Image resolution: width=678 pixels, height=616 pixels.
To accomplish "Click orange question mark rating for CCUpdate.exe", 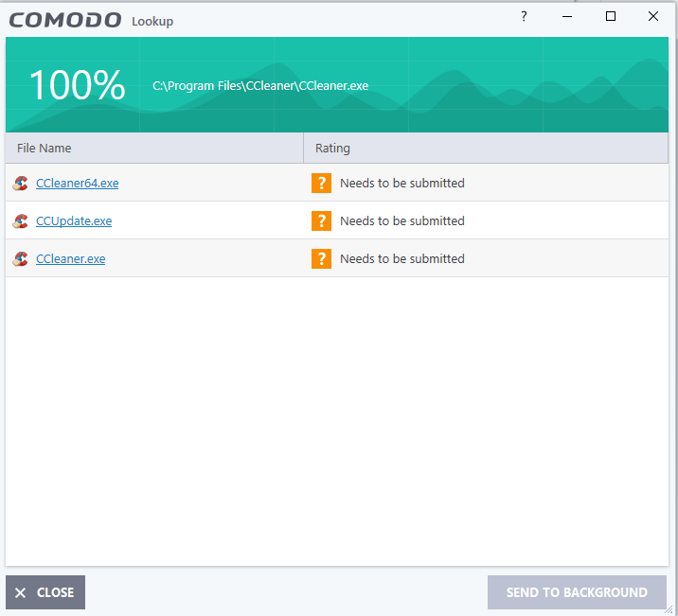I will (321, 221).
